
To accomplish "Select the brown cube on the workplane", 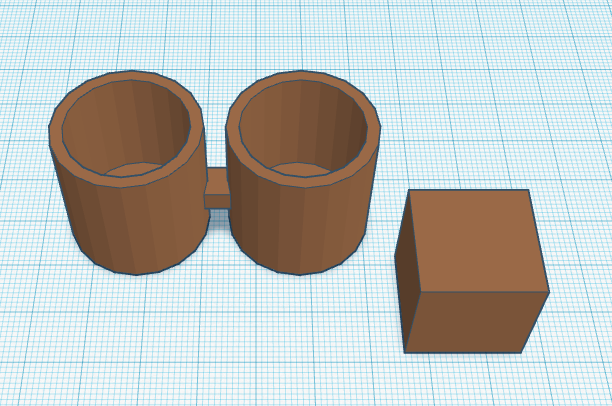I will click(472, 271).
